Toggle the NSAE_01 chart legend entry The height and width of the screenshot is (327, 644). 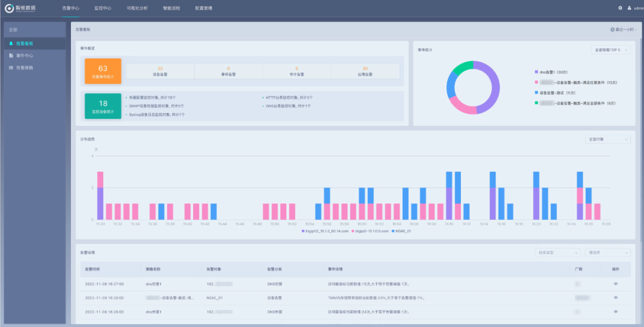[401, 232]
